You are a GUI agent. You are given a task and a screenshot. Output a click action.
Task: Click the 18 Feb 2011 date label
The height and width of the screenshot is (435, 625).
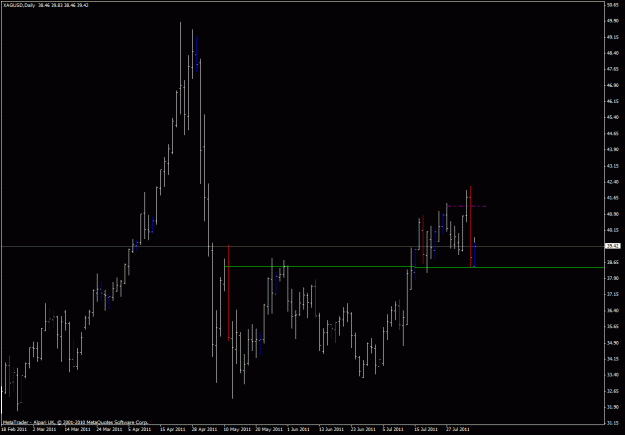click(x=12, y=430)
